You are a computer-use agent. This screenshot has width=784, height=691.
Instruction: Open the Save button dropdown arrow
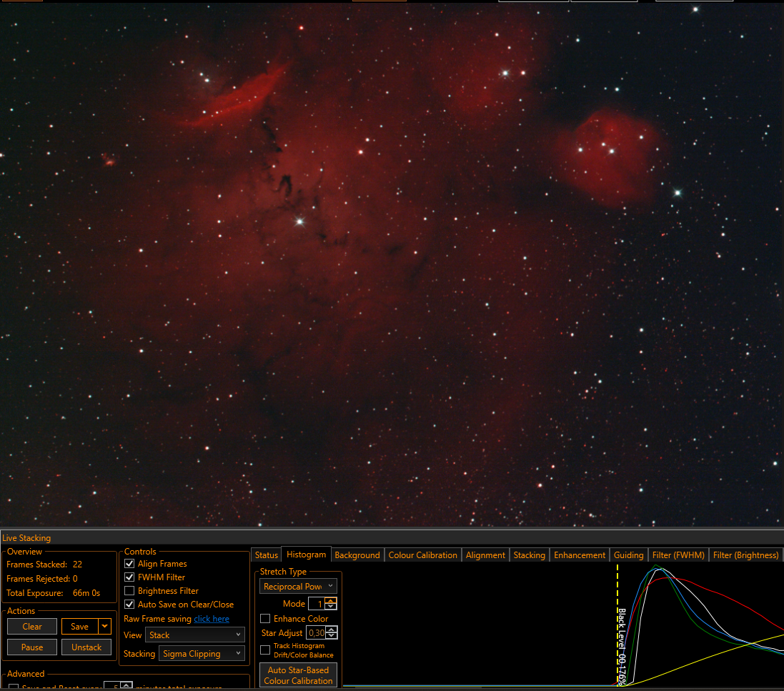[x=104, y=626]
